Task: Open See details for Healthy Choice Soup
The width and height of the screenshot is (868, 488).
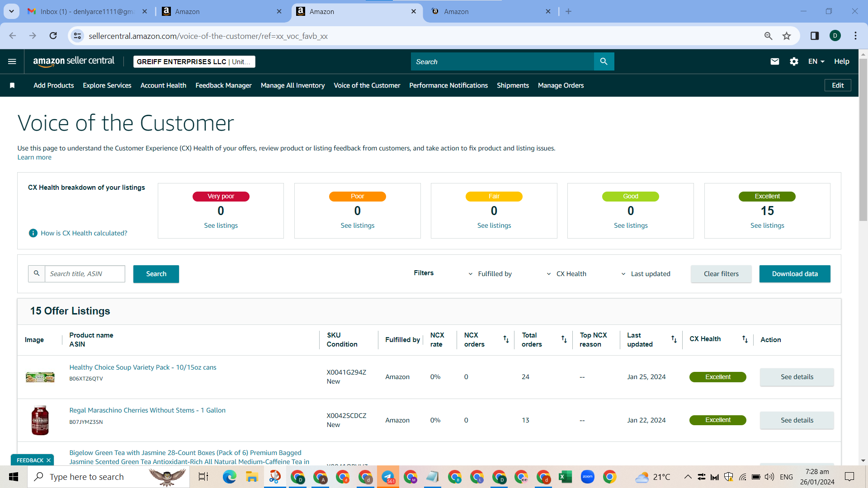Action: (797, 377)
